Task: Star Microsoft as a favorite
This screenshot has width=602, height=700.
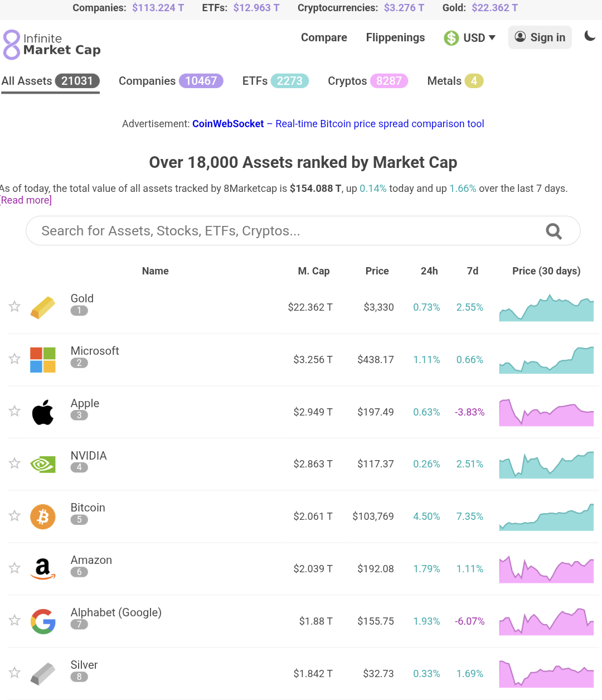Action: 14,359
